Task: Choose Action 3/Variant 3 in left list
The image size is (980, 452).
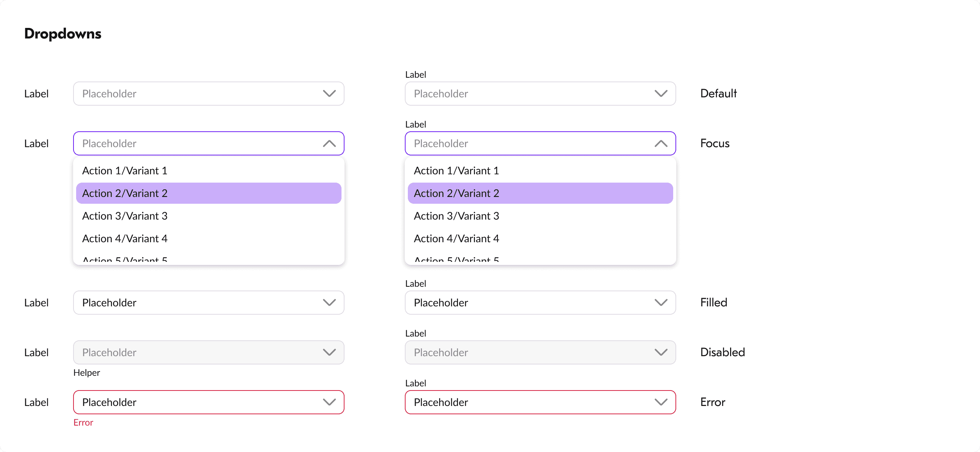Action: tap(125, 216)
